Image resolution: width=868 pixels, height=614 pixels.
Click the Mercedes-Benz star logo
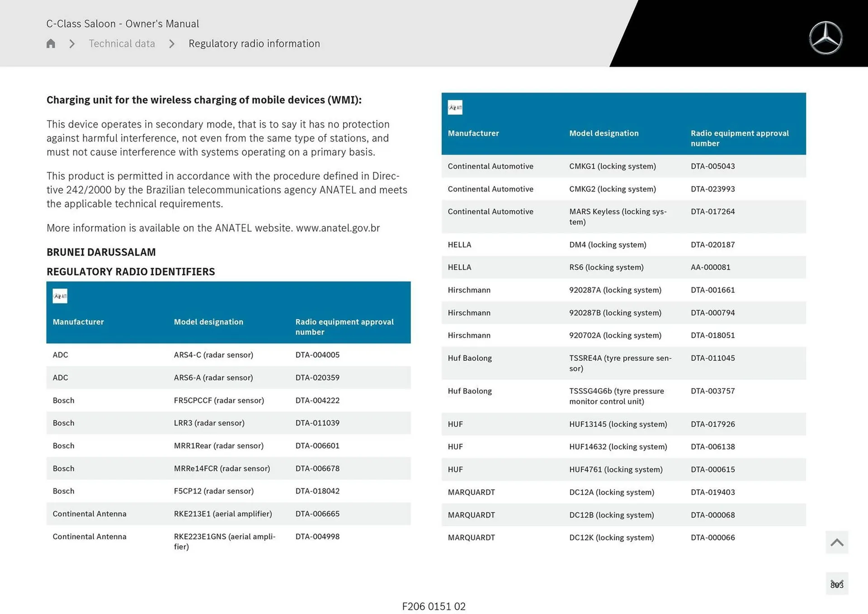[825, 38]
